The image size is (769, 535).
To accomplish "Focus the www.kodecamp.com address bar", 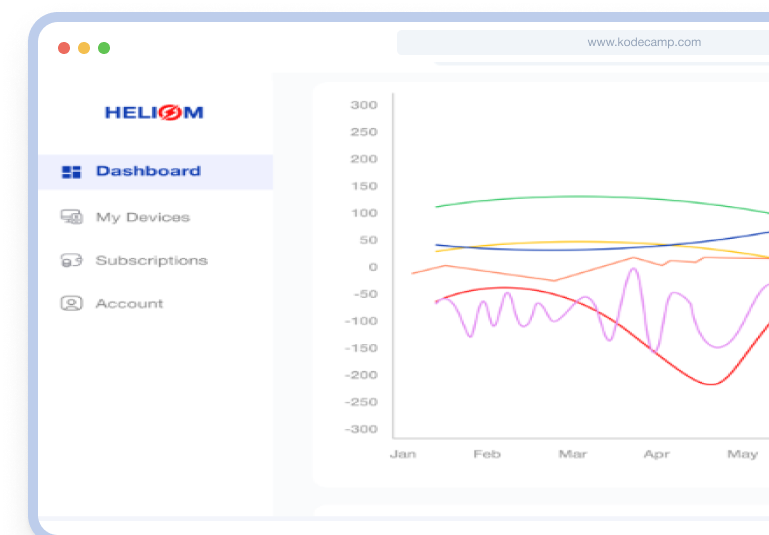I will 583,43.
